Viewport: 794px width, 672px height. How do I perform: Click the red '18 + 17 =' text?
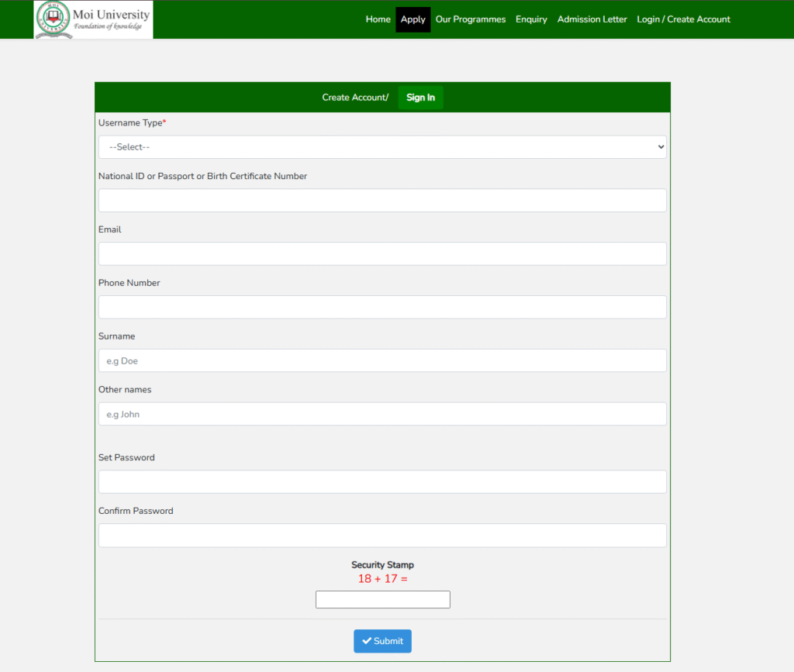tap(382, 578)
